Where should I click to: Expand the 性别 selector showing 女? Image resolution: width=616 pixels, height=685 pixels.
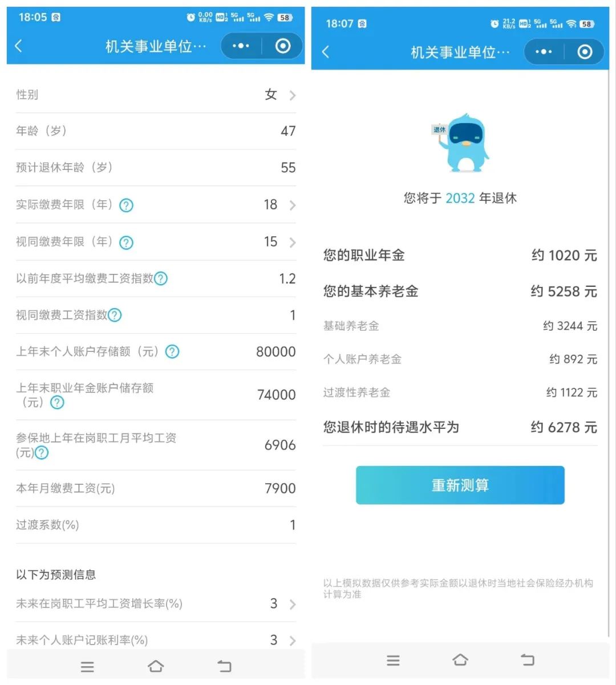pyautogui.click(x=156, y=95)
